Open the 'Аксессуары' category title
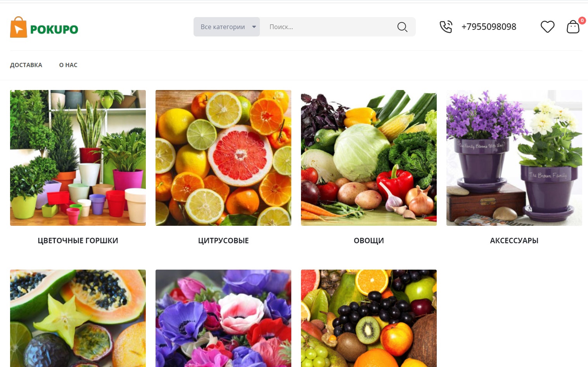The image size is (588, 367). 514,241
